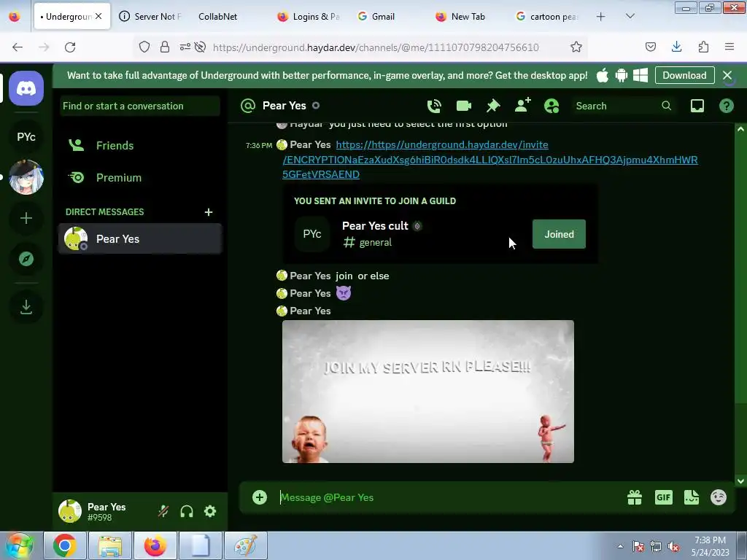Open the PYc server in sidebar

[26, 137]
